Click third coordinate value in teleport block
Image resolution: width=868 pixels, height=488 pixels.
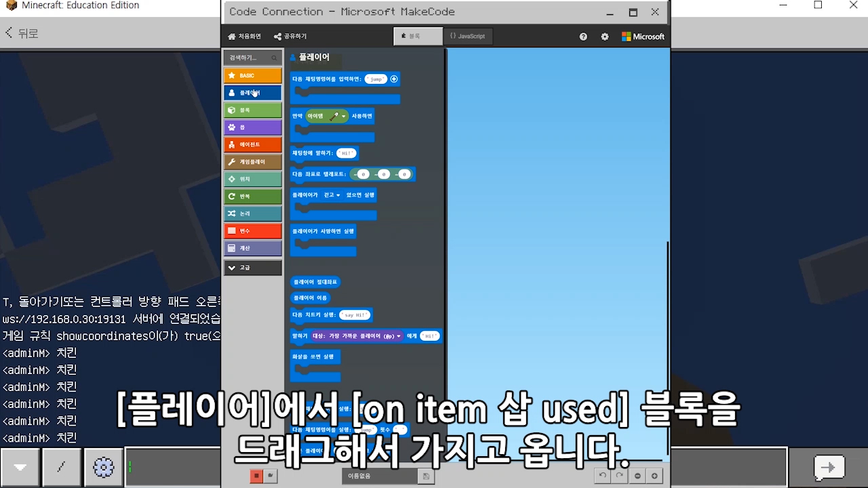[405, 174]
